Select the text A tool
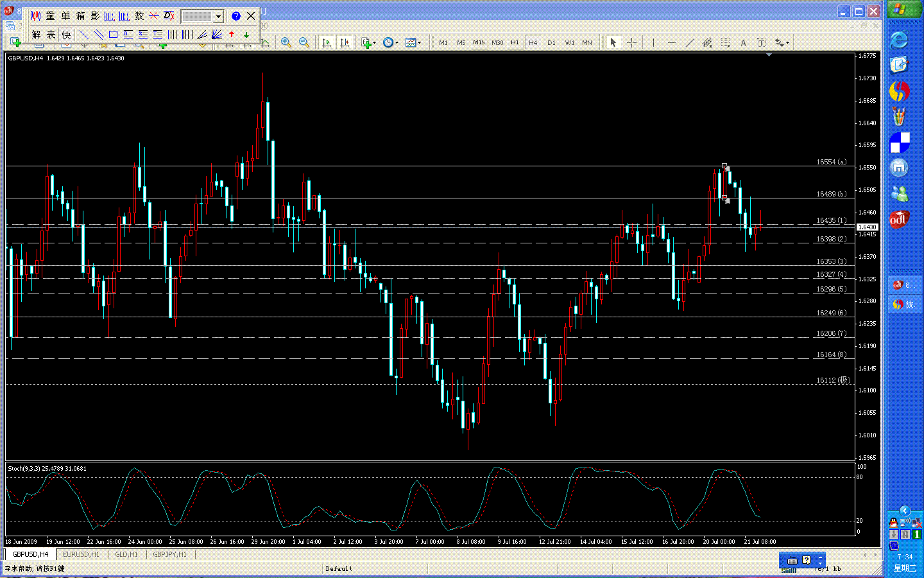The image size is (924, 578). (x=743, y=42)
